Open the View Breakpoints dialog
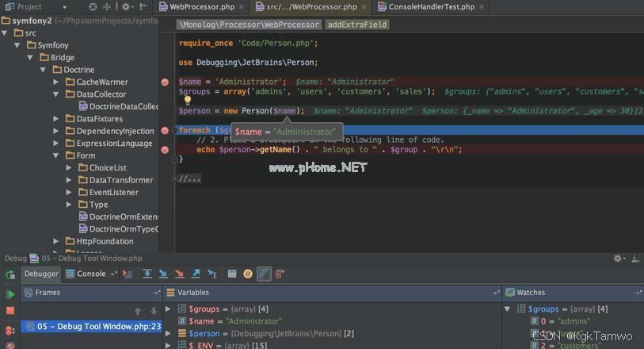The height and width of the screenshot is (349, 644). (10, 330)
